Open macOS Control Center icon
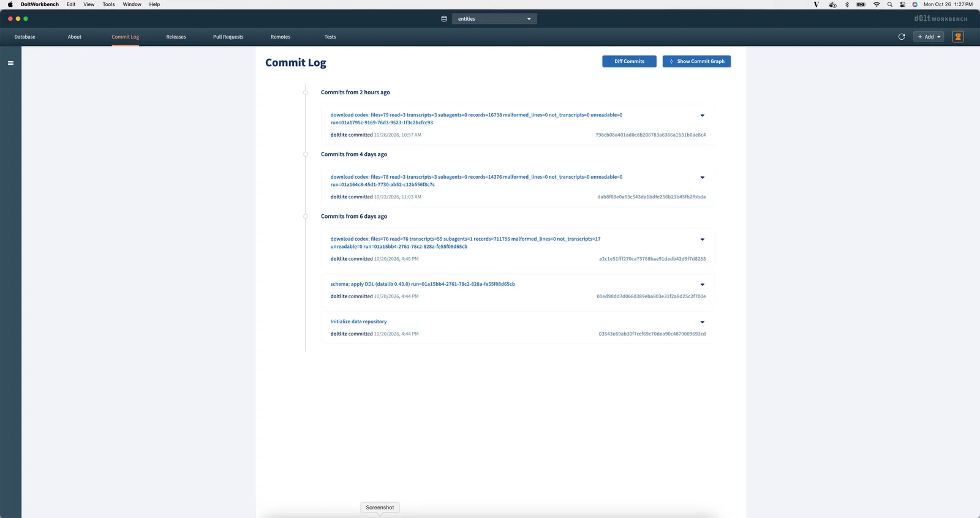 902,4
